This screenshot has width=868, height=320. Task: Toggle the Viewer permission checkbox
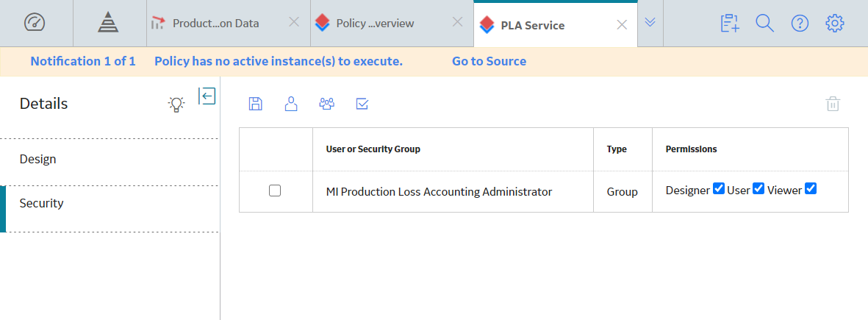(x=811, y=189)
